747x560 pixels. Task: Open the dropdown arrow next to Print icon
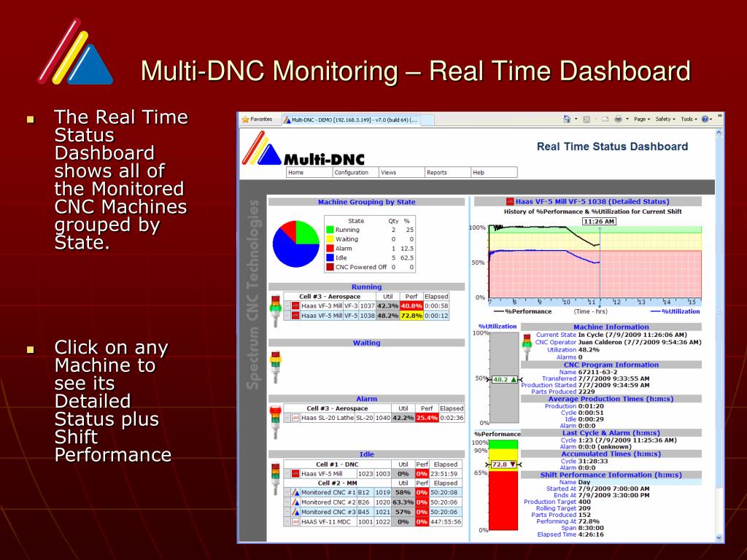[627, 120]
